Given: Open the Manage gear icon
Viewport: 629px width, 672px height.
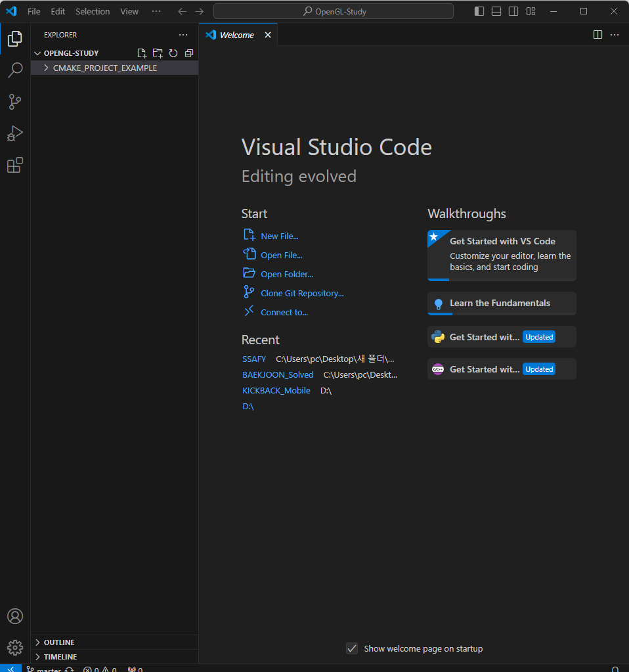Looking at the screenshot, I should click(x=15, y=648).
